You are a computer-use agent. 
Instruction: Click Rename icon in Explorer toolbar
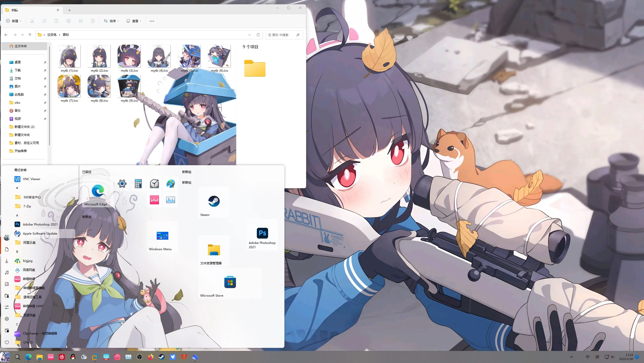point(69,21)
